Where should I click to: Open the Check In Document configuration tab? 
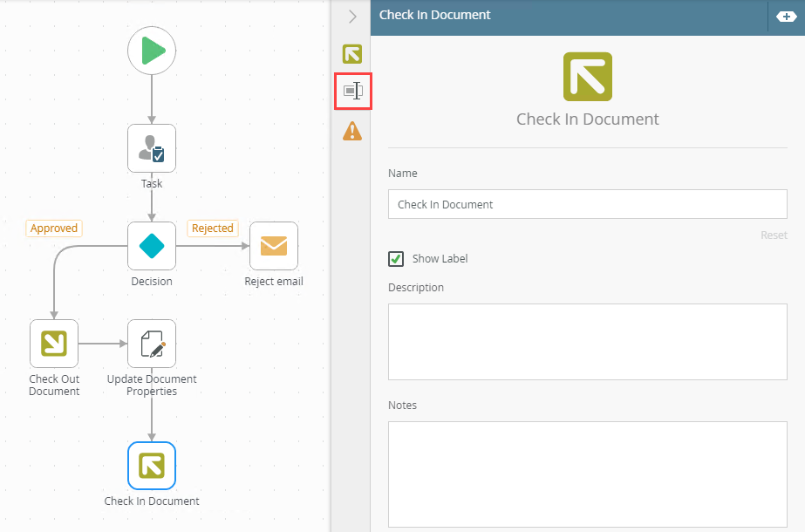352,54
